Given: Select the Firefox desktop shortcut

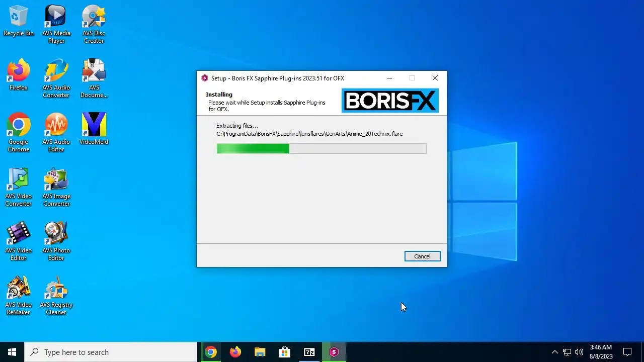Looking at the screenshot, I should (x=19, y=75).
